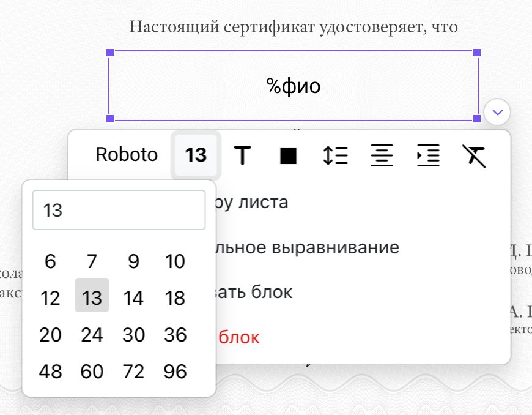Select font size 36

click(x=175, y=335)
